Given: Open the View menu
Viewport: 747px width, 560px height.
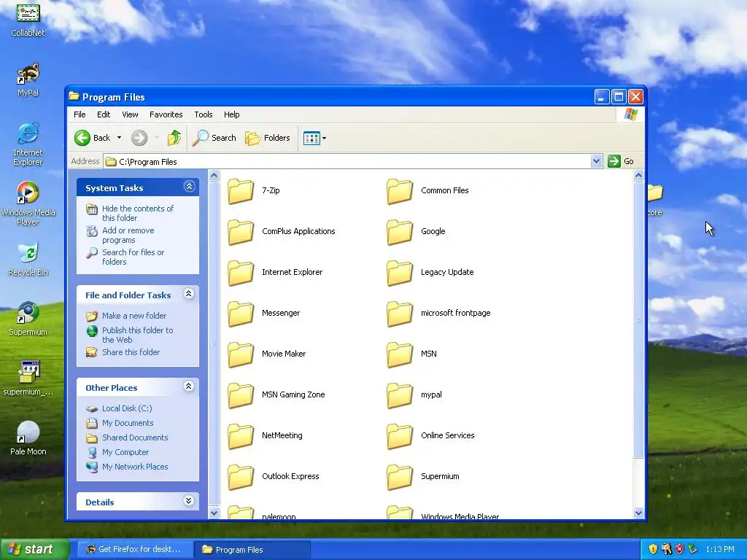Looking at the screenshot, I should coord(130,114).
